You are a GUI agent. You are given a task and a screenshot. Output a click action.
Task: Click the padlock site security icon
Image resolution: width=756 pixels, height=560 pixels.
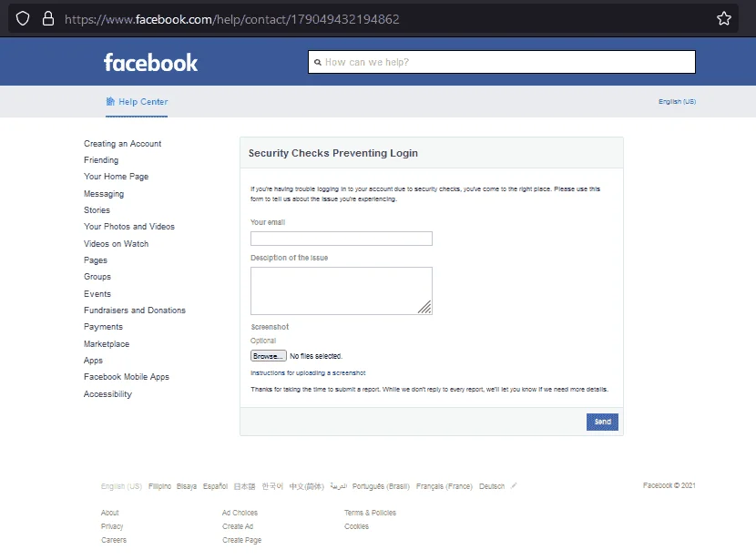[48, 18]
